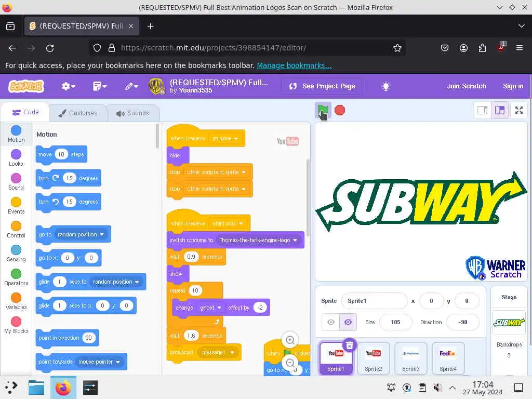Select the Control block category

[16, 230]
